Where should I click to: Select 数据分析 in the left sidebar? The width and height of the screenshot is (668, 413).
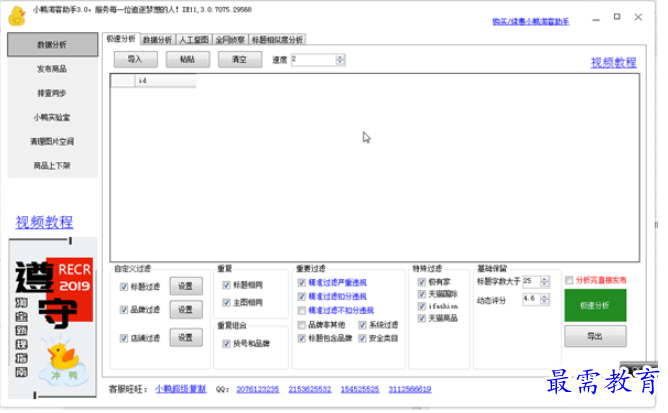click(x=52, y=45)
